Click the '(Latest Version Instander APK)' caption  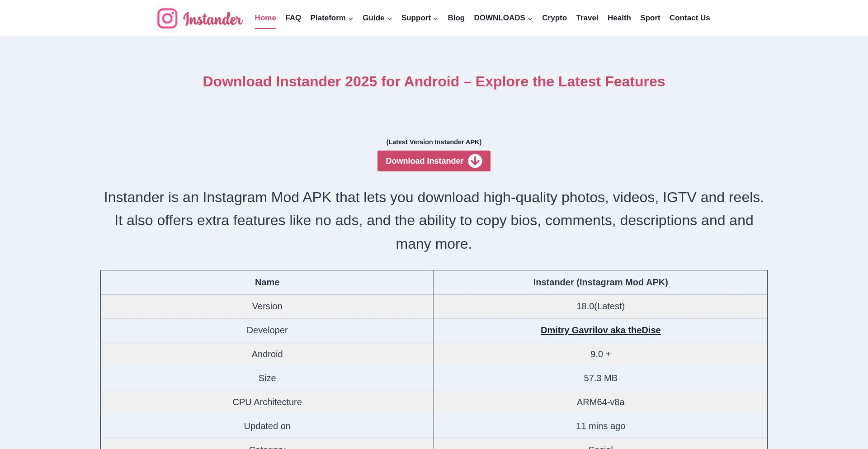434,142
